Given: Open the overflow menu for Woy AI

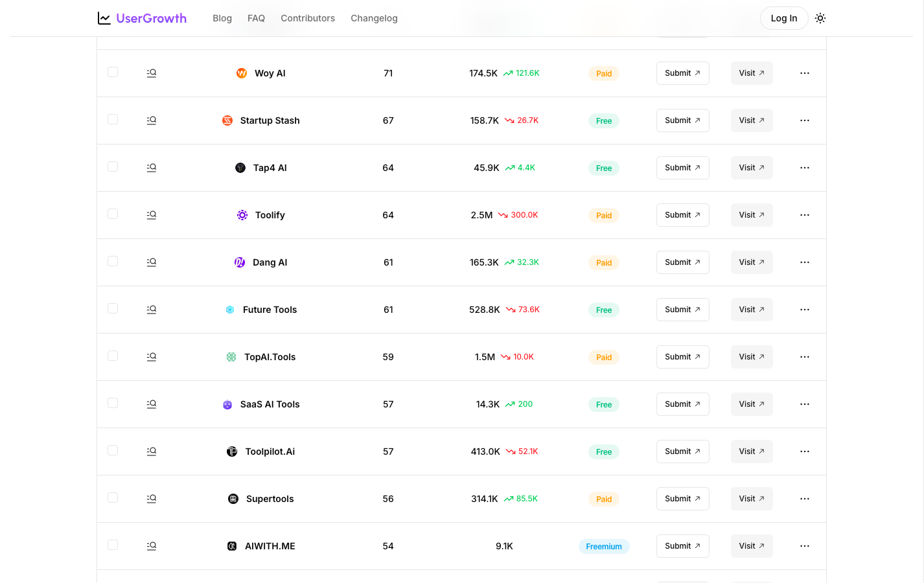Looking at the screenshot, I should [805, 73].
